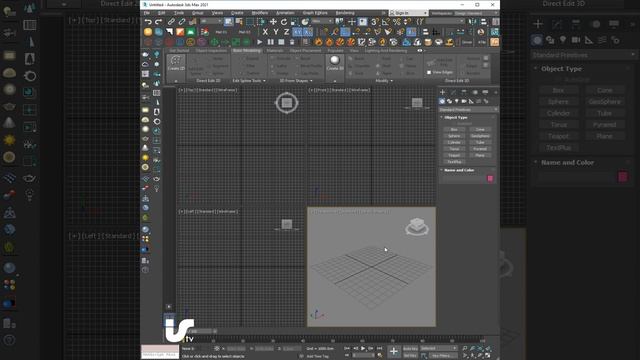Screen dimensions: 640x360
Task: Toggle the Percent snap icon
Action: click(x=396, y=22)
